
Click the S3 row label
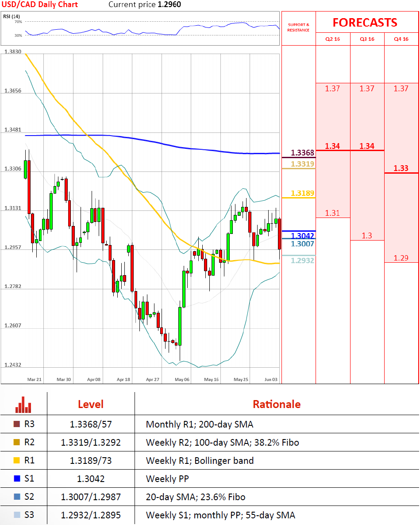click(29, 515)
